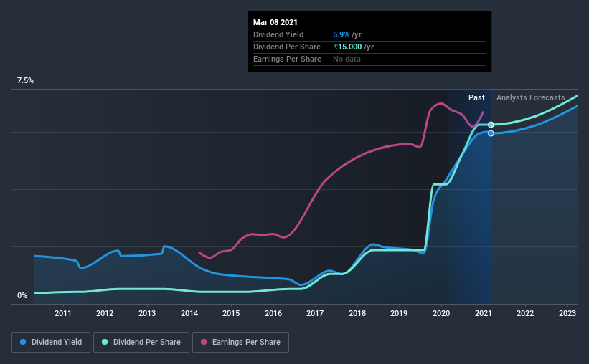Click the 5.9% dividend yield value in tooltip
The width and height of the screenshot is (589, 364).
coord(341,34)
